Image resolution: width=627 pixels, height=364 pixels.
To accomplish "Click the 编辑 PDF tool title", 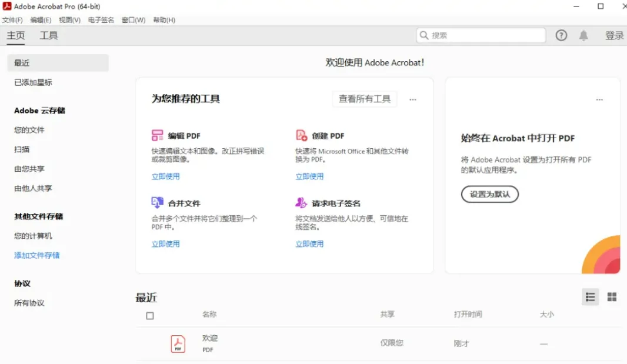I will pyautogui.click(x=184, y=136).
